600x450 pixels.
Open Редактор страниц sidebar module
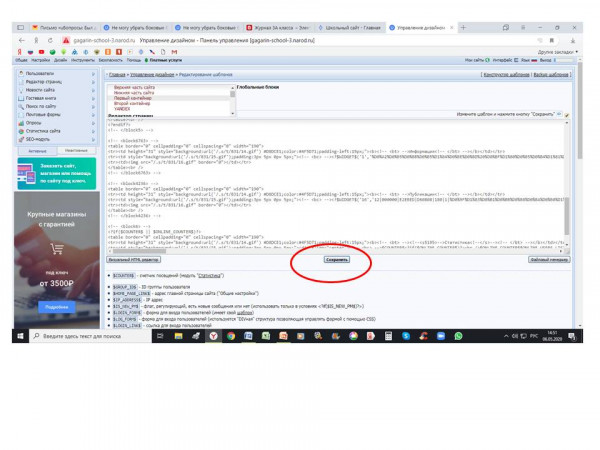click(x=43, y=82)
